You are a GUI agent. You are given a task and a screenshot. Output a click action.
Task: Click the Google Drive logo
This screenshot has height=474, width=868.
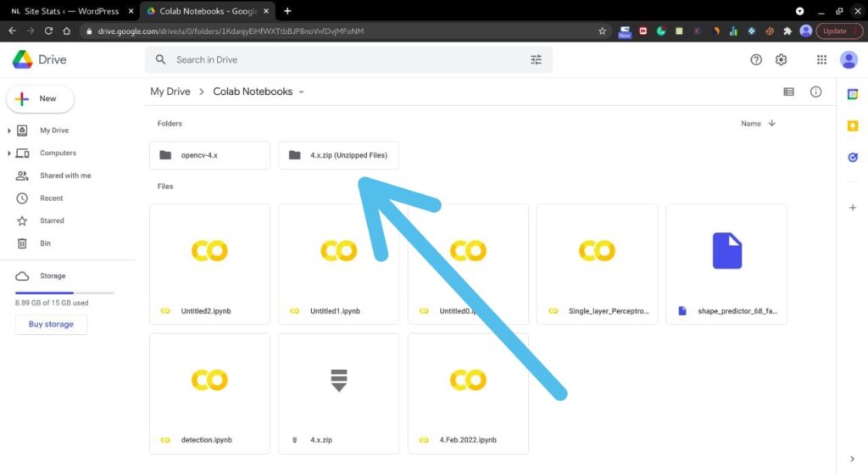[23, 59]
